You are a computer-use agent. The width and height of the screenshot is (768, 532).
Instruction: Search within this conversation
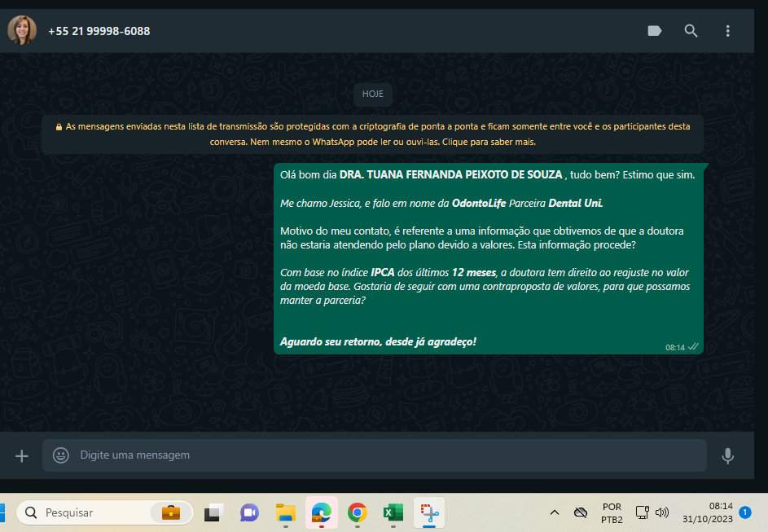click(691, 31)
